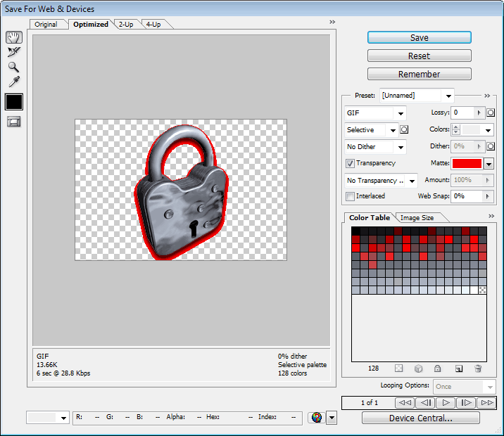Click the '13.66K' file size text
Image resolution: width=504 pixels, height=436 pixels.
(x=47, y=365)
